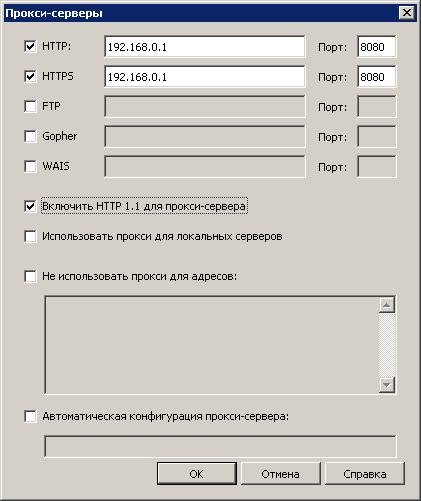Image resolution: width=421 pixels, height=501 pixels.
Task: Uncheck the HTTP proxy checkbox
Action: tap(30, 46)
